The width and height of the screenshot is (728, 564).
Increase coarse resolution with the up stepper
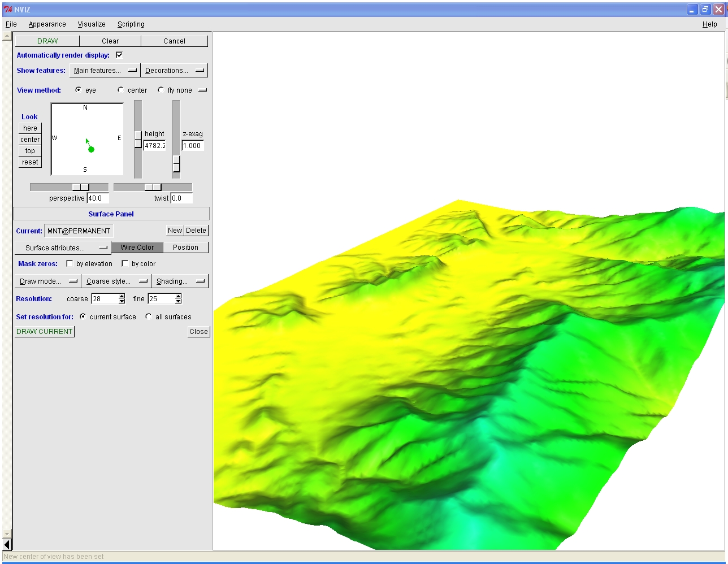click(121, 296)
